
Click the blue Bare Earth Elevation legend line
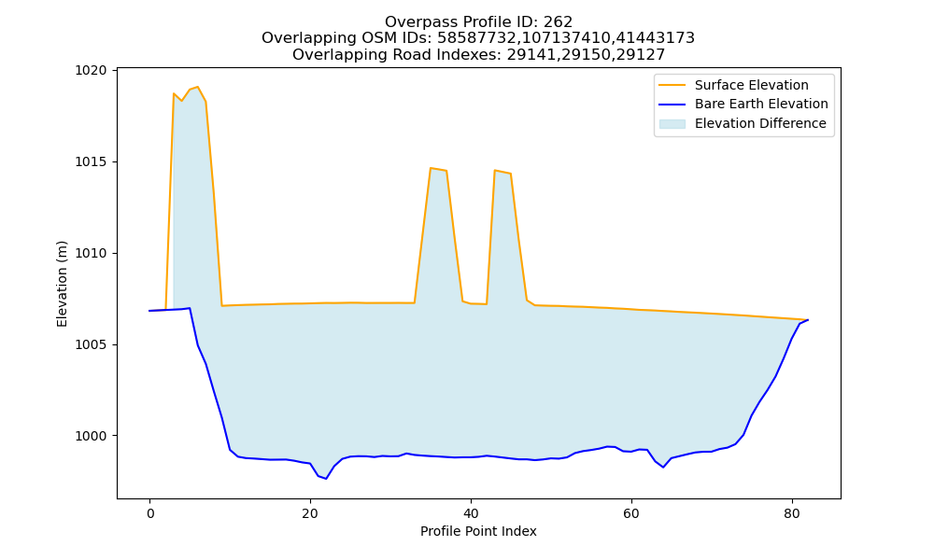point(672,105)
